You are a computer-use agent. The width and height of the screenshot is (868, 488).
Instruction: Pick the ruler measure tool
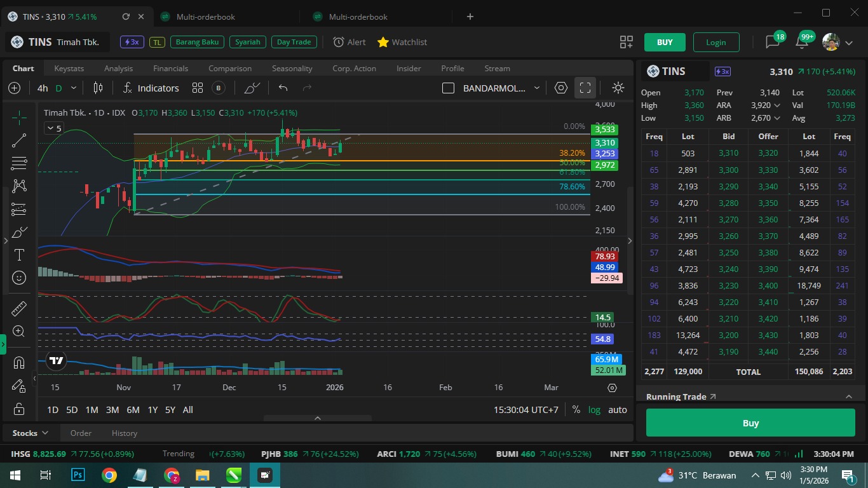tap(19, 308)
